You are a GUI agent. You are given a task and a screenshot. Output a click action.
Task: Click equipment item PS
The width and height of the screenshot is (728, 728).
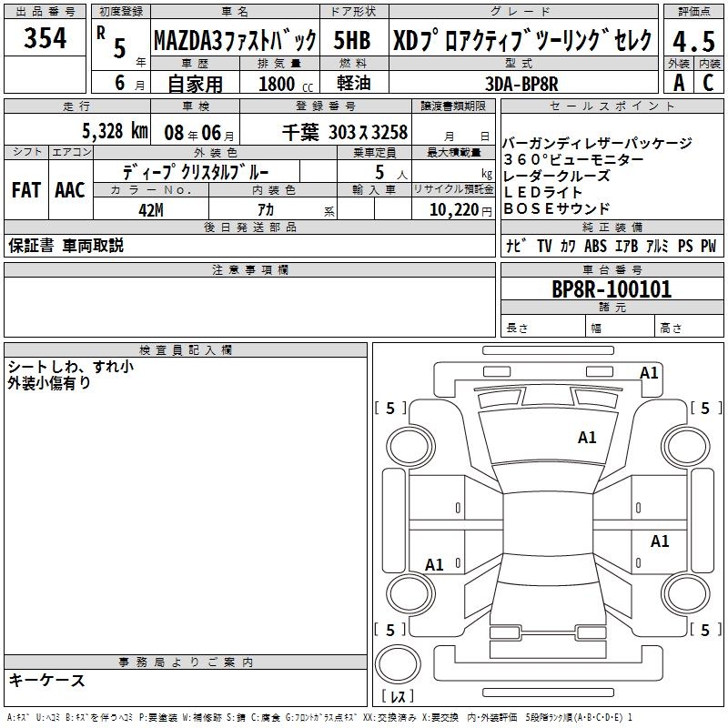(x=685, y=246)
